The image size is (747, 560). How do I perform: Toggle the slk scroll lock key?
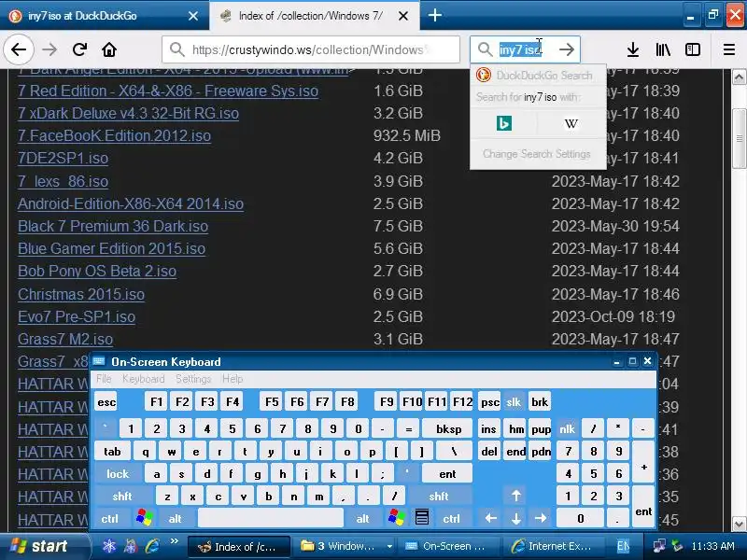coord(514,402)
